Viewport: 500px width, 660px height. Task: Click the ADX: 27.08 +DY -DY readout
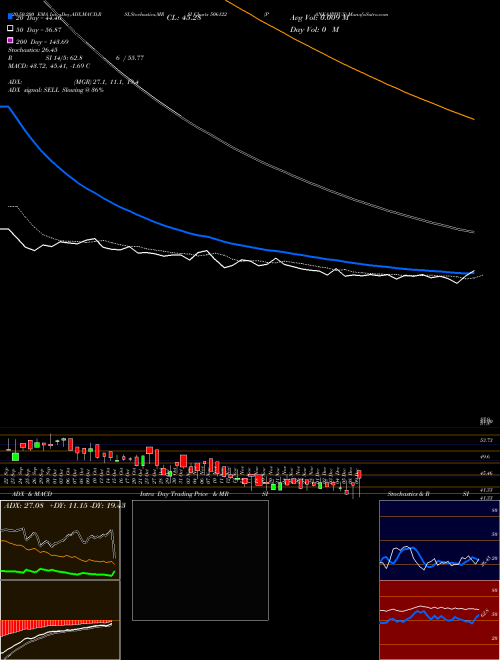click(x=65, y=505)
